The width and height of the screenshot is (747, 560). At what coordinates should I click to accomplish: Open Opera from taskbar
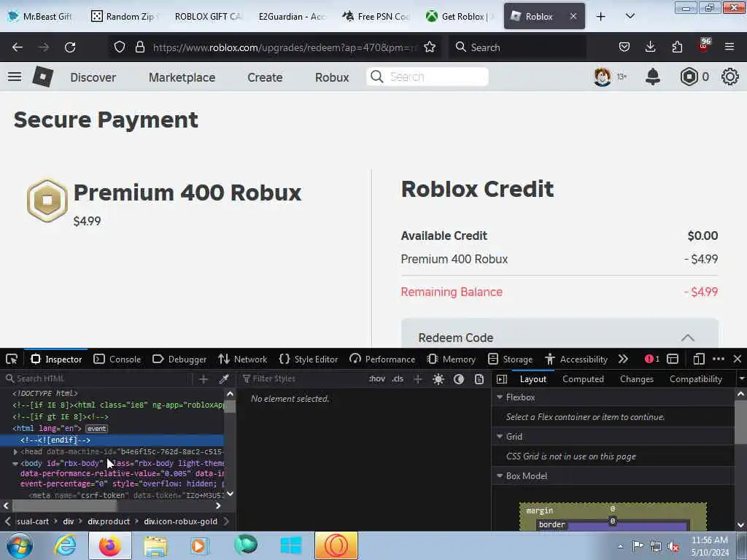(x=336, y=545)
